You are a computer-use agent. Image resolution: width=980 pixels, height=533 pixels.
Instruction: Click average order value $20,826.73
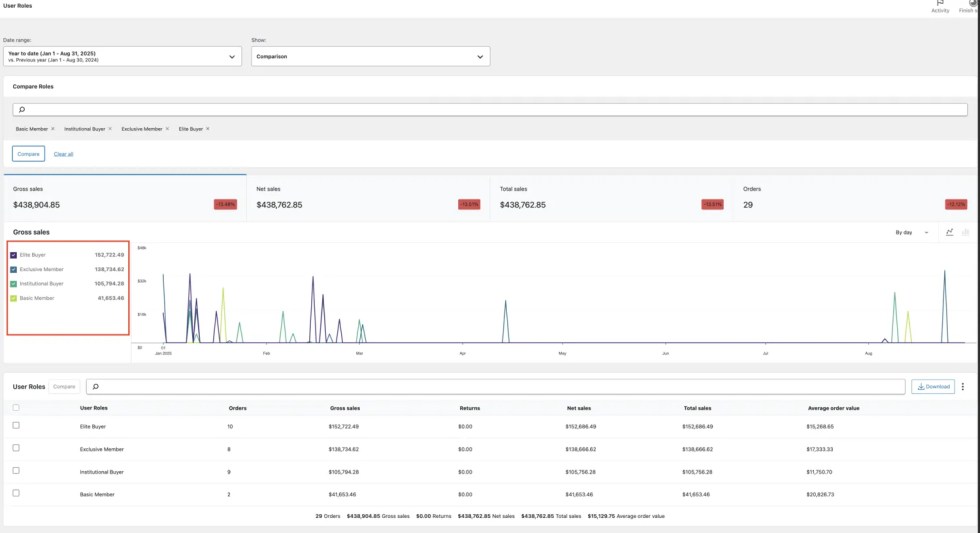pos(820,494)
